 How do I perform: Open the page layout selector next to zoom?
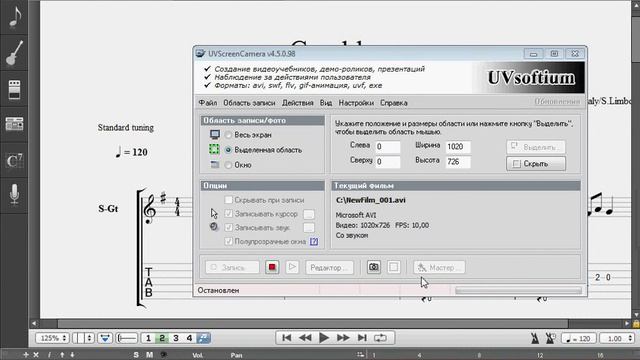point(83,338)
